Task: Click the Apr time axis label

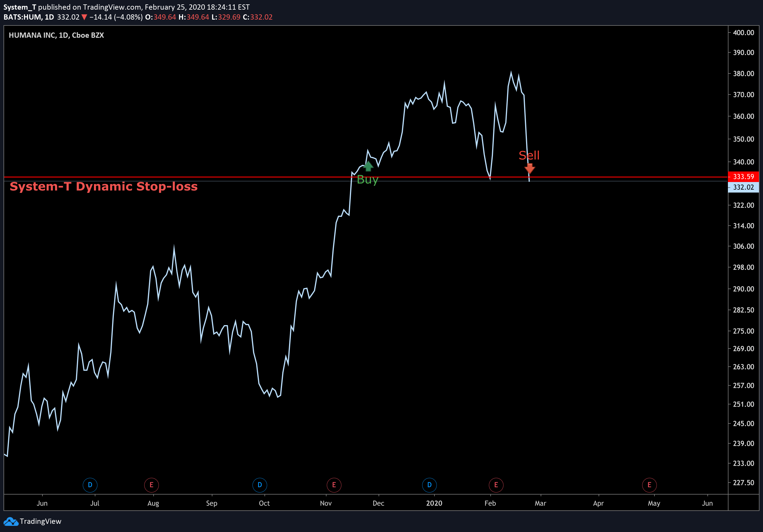Action: (x=598, y=503)
